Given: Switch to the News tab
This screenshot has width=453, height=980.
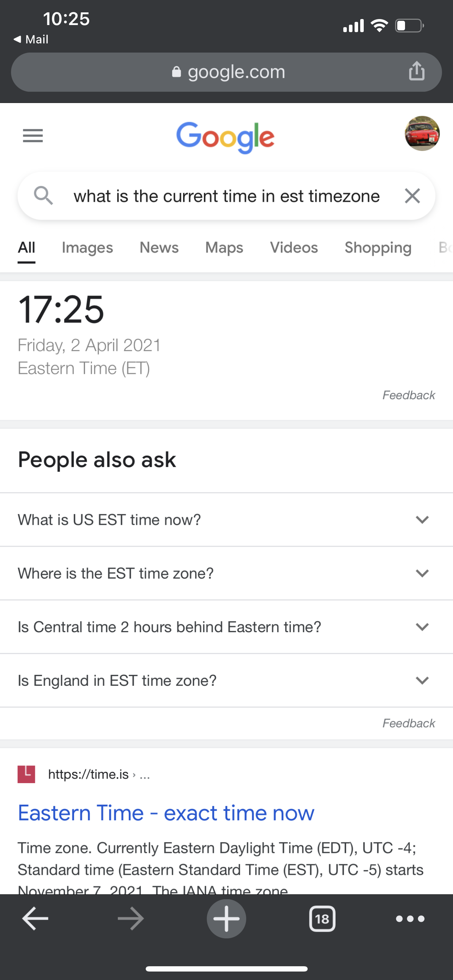Looking at the screenshot, I should point(159,248).
